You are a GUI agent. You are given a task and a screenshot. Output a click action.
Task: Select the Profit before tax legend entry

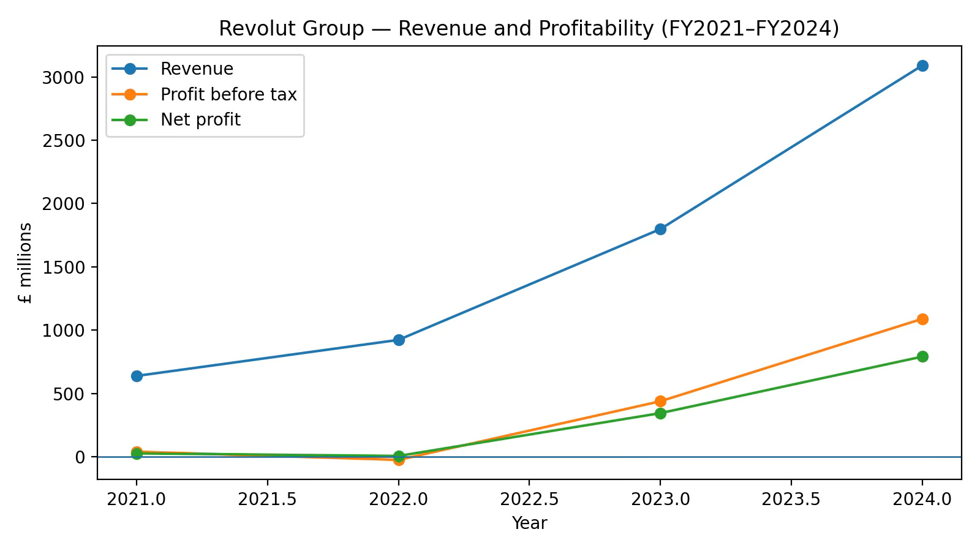pos(204,94)
